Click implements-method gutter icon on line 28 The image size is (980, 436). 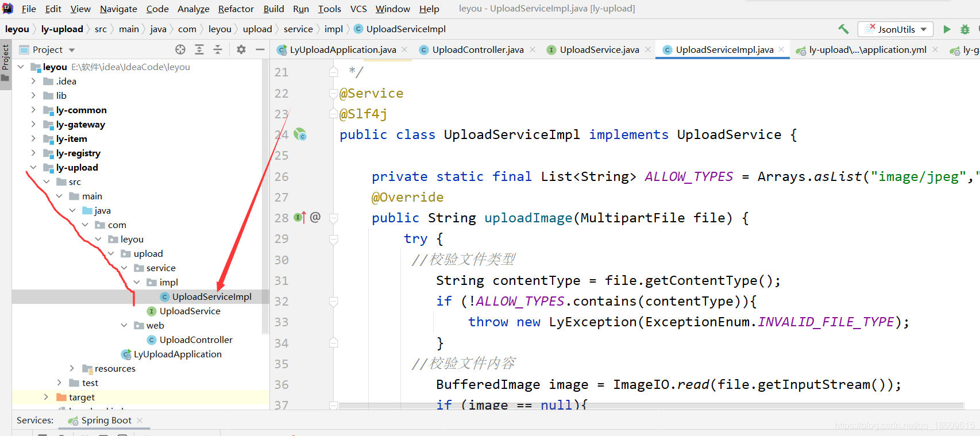(x=300, y=217)
